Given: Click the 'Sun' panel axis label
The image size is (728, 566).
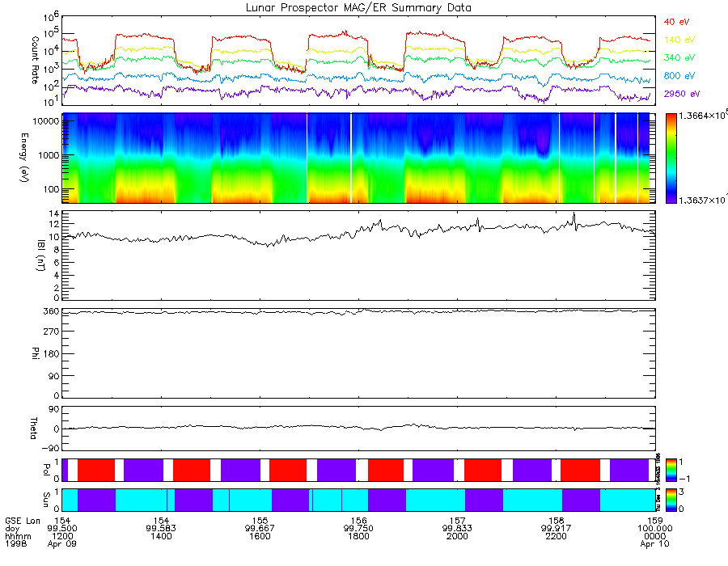Looking at the screenshot, I should click(x=46, y=500).
